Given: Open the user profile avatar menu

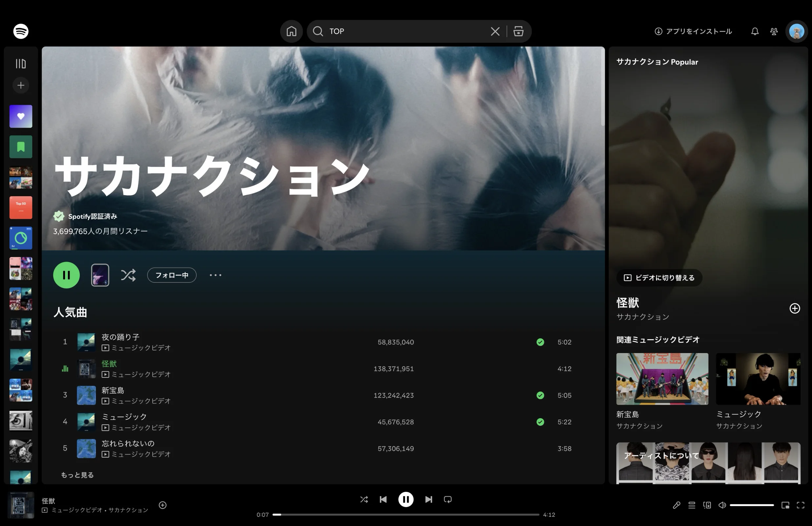Looking at the screenshot, I should (x=796, y=31).
